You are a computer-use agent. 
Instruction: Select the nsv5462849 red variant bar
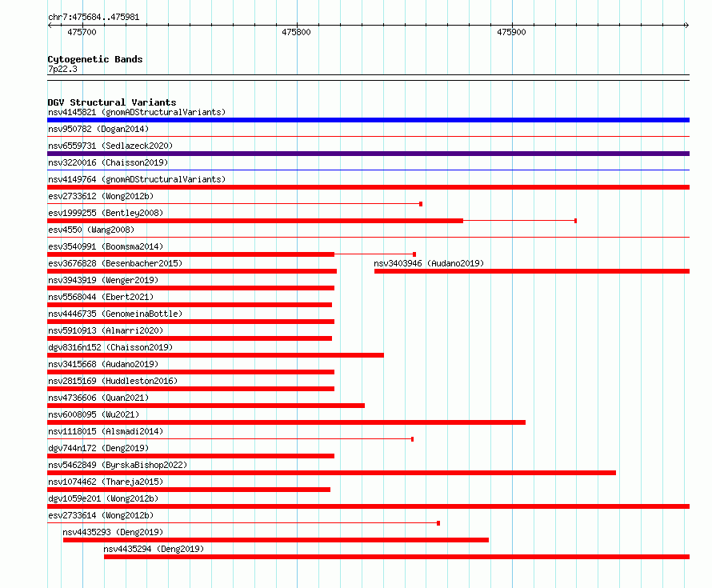(x=331, y=473)
